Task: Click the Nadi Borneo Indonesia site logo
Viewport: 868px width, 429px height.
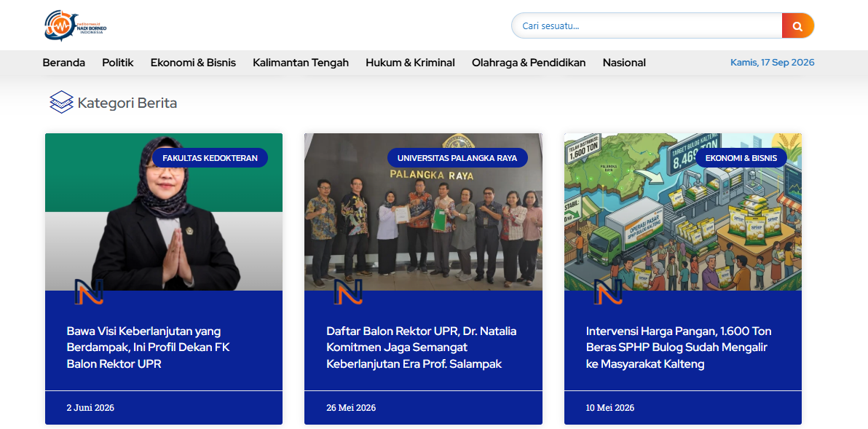Action: pyautogui.click(x=75, y=25)
